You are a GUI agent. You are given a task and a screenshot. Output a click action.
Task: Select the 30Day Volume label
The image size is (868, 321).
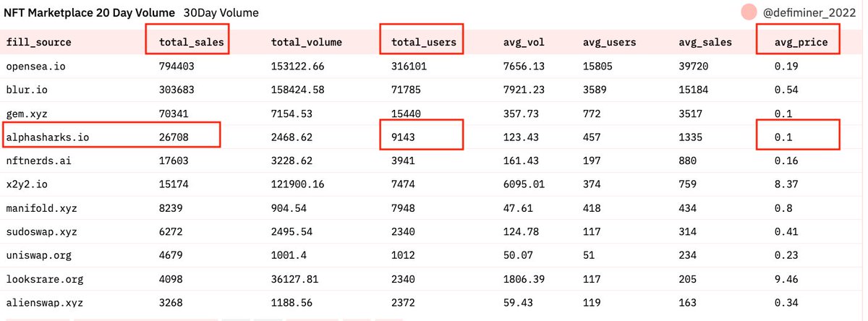tap(221, 12)
